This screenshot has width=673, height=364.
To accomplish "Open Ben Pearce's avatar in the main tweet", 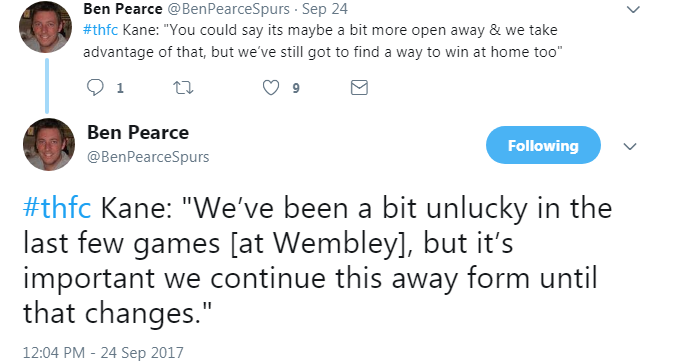I will click(49, 144).
